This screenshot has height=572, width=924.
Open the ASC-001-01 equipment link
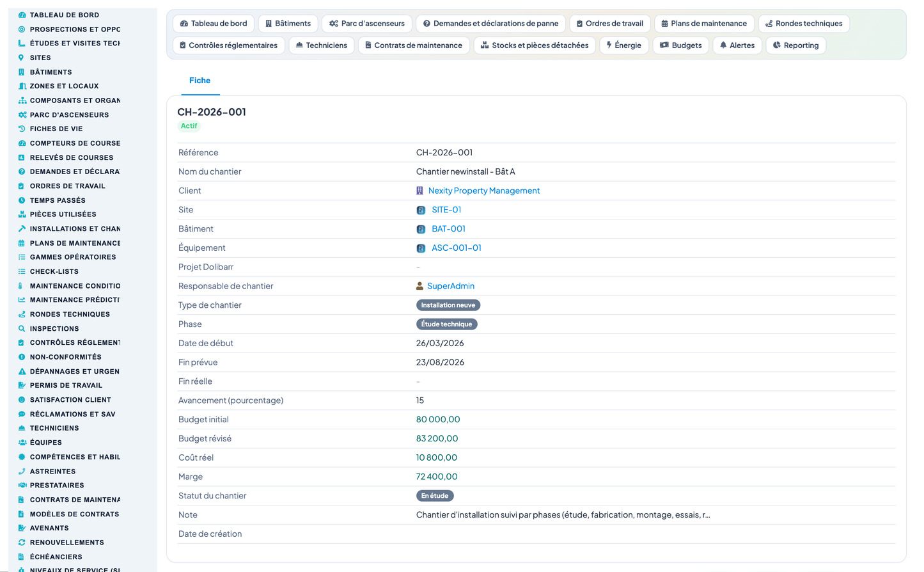[x=457, y=248]
